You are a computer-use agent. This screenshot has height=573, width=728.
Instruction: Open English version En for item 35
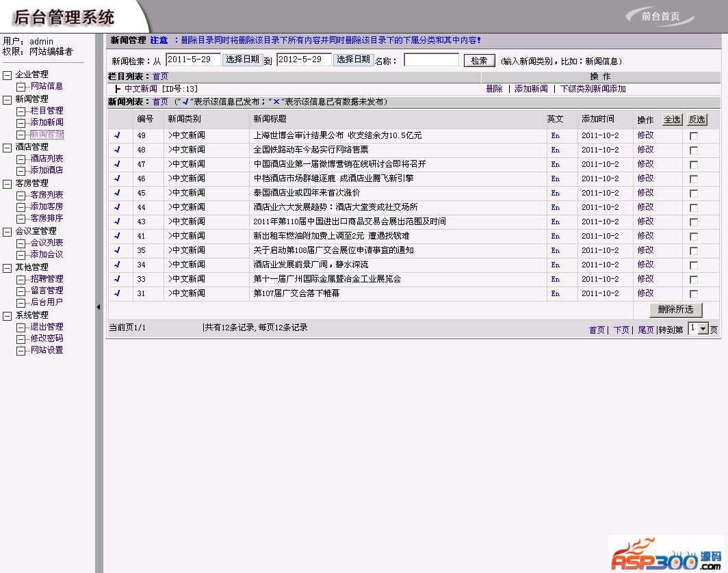556,250
